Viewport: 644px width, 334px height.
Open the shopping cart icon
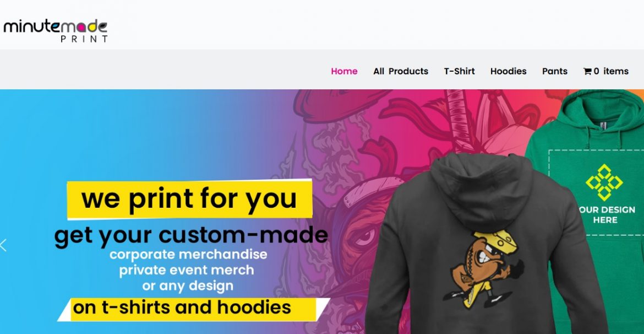[587, 72]
